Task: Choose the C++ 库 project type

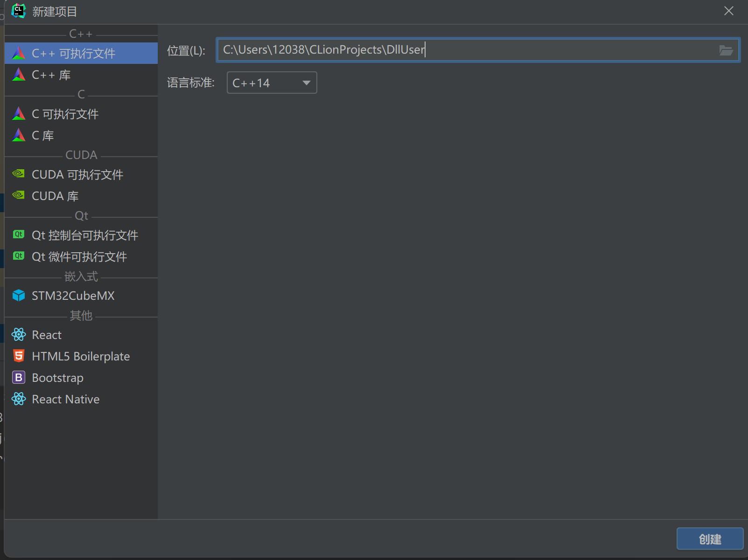Action: point(81,75)
